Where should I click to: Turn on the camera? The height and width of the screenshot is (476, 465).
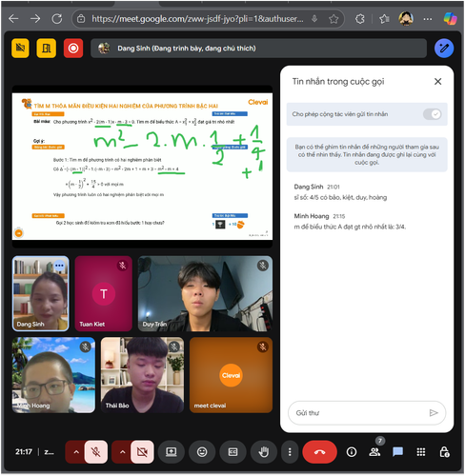point(142,452)
